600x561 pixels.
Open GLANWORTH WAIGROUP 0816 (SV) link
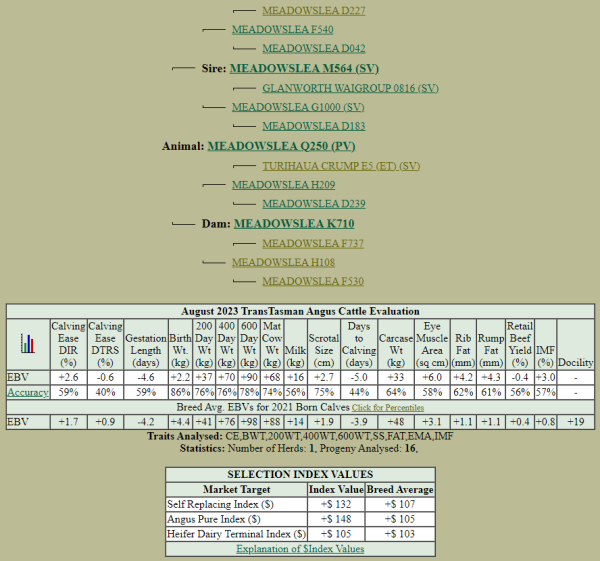pos(351,88)
